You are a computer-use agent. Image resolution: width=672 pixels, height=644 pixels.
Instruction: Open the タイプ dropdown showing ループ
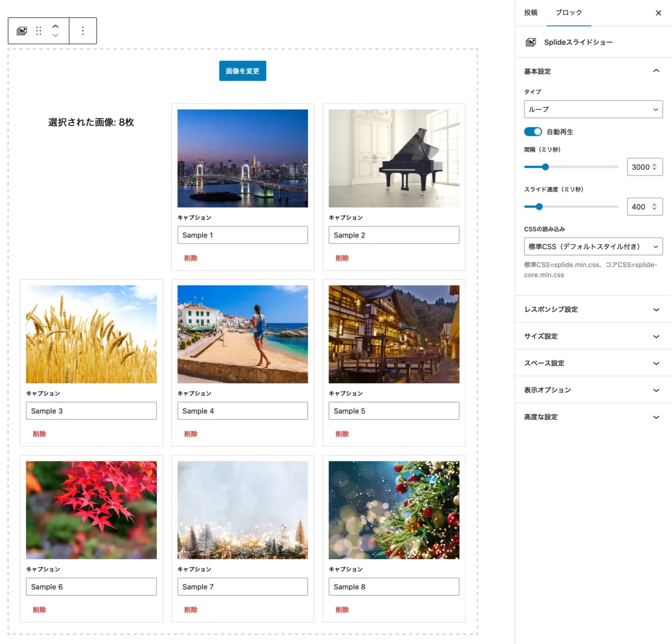coord(593,109)
